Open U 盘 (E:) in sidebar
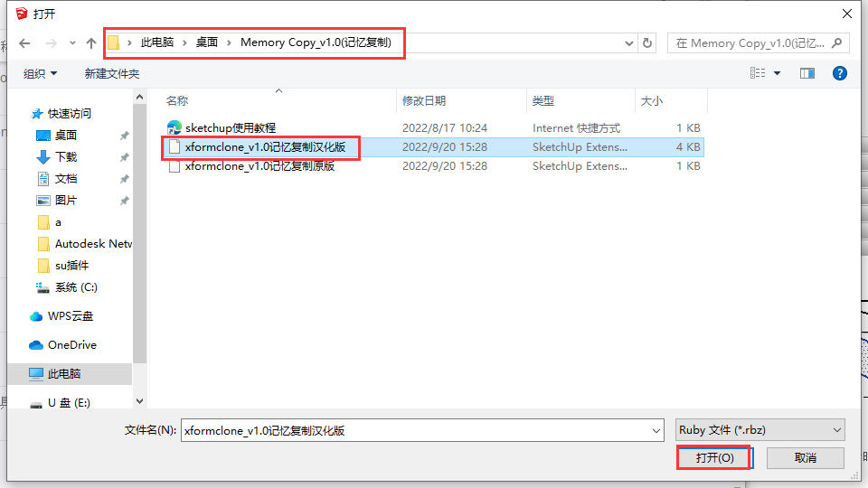 coord(69,403)
